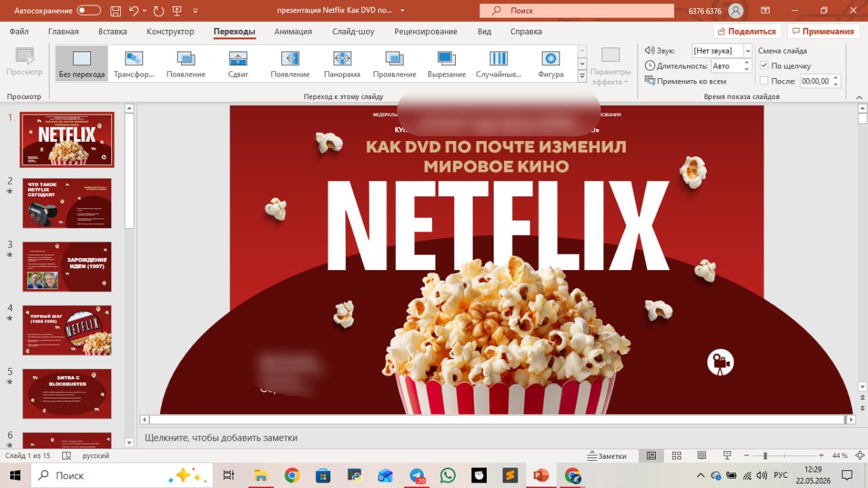Open the user account avatar
Screen dimensions: 868x488
736,11
